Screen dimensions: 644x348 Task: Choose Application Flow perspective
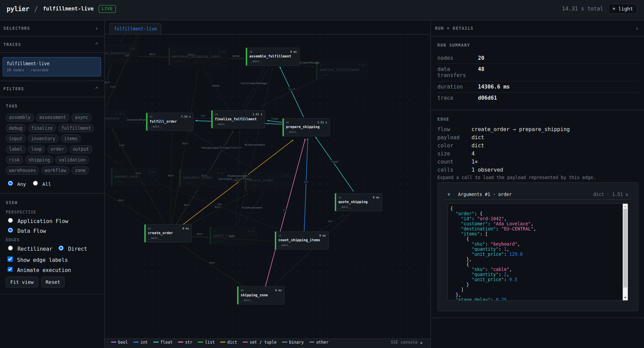tap(10, 220)
